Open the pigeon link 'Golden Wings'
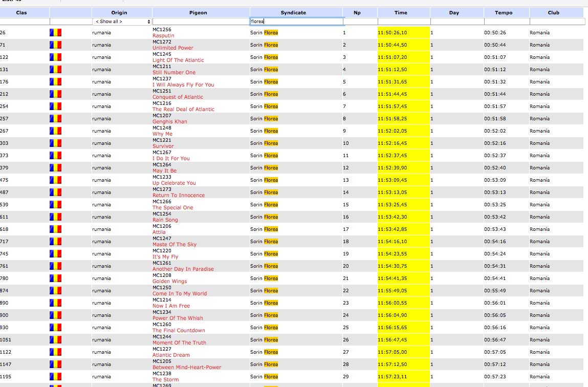The image size is (588, 387). 169,281
